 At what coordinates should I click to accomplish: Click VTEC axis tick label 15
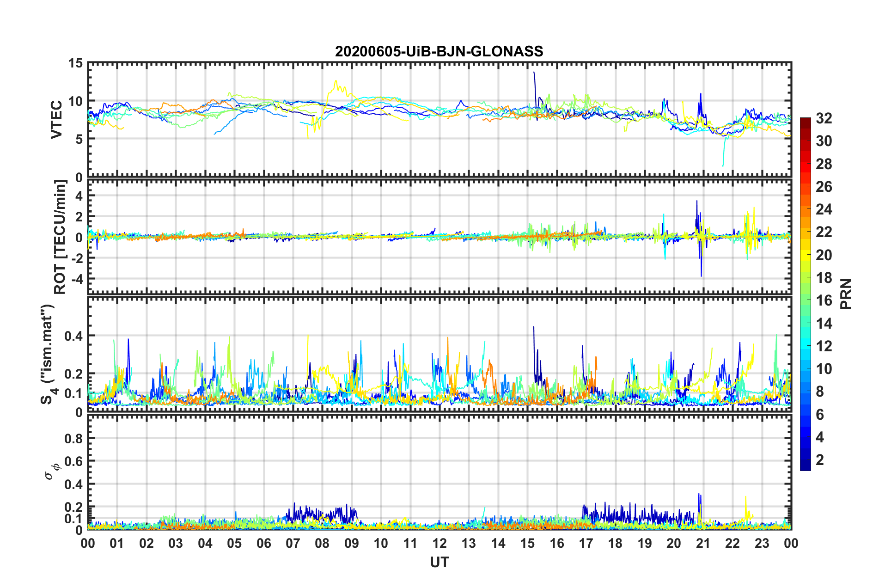coord(75,63)
